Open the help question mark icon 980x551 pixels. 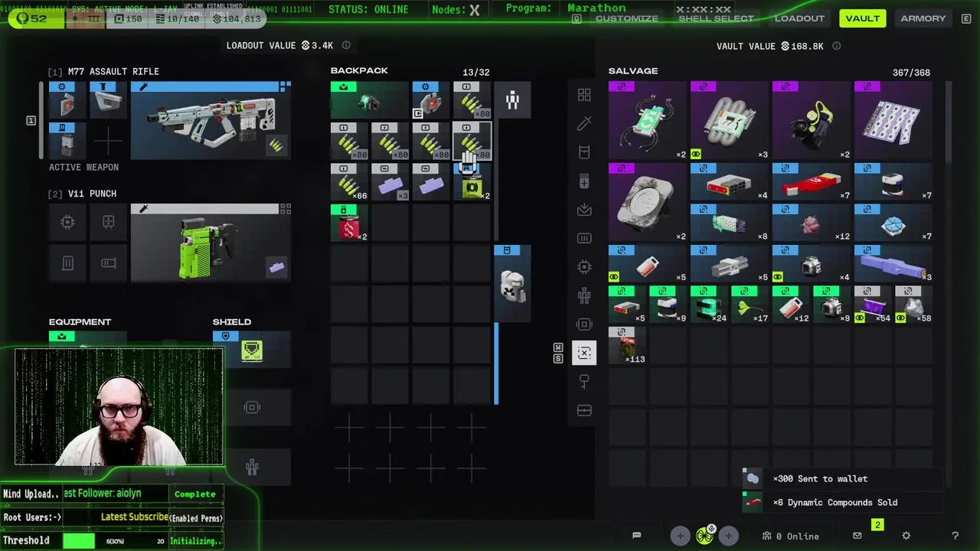pos(955,536)
